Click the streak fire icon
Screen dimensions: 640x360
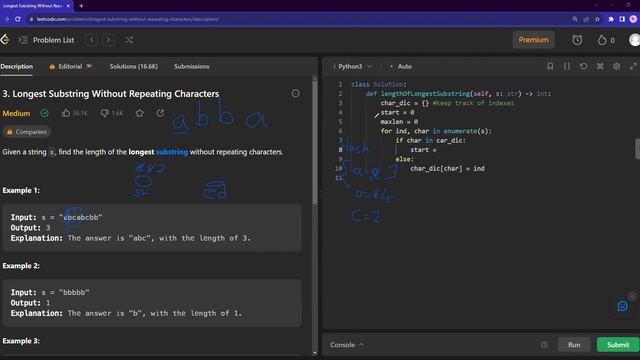(x=602, y=40)
